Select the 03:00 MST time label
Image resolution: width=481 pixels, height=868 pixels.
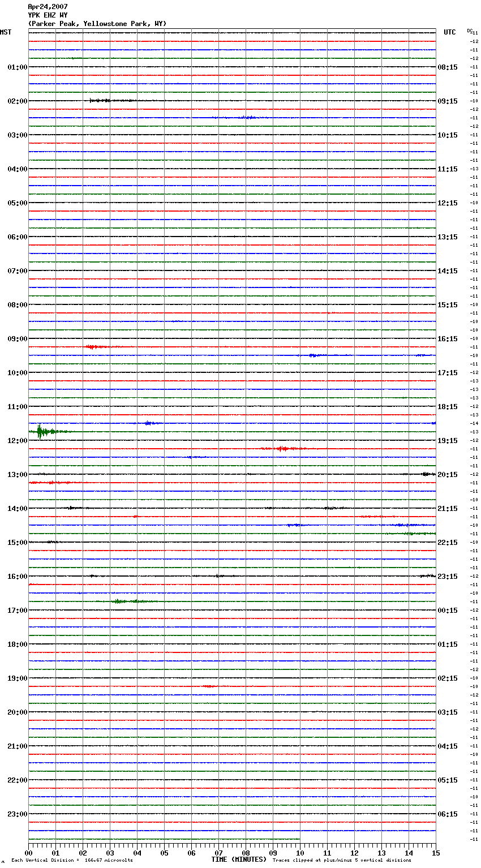click(x=18, y=135)
